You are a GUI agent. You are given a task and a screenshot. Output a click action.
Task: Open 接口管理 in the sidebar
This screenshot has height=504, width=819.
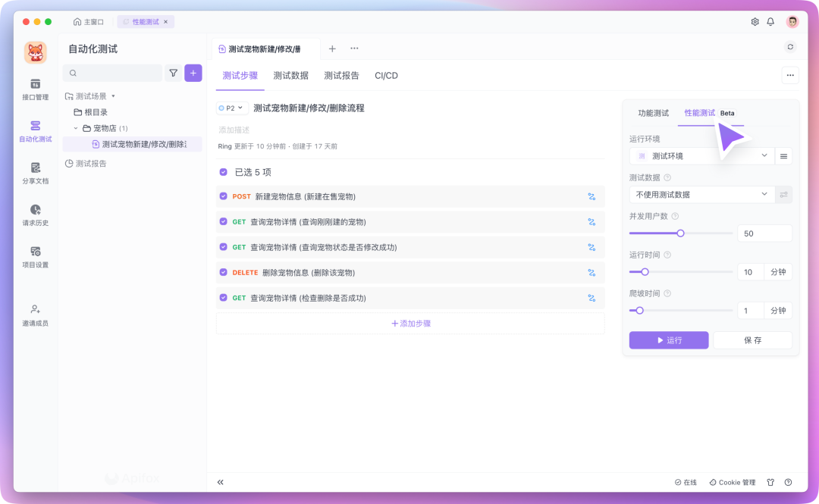pyautogui.click(x=35, y=89)
